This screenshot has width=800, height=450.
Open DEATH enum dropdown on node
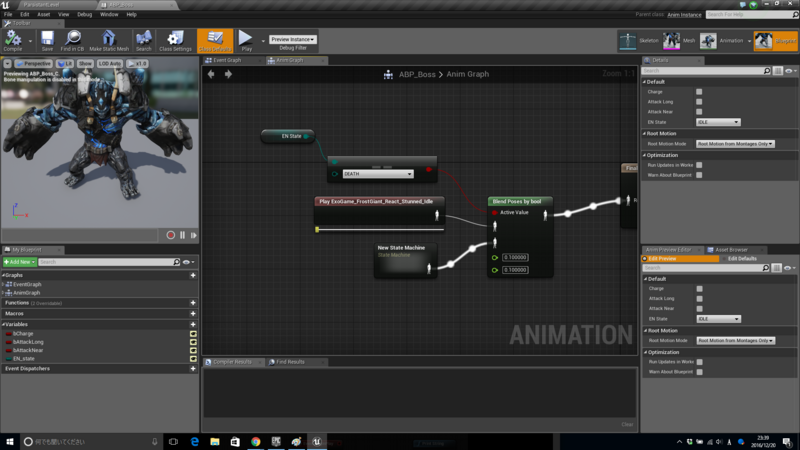click(378, 174)
